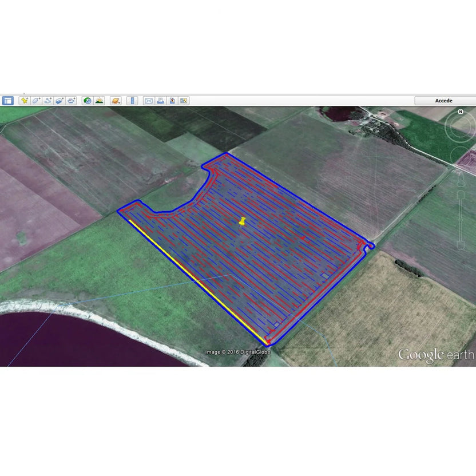
Task: Add a placemark with the pushpin tool
Action: 24,101
